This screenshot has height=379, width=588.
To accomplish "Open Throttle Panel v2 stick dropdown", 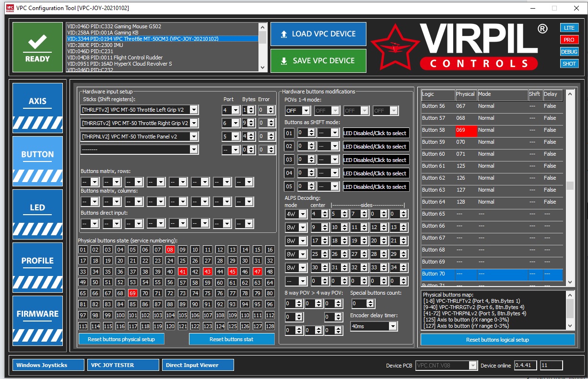I will coord(139,137).
